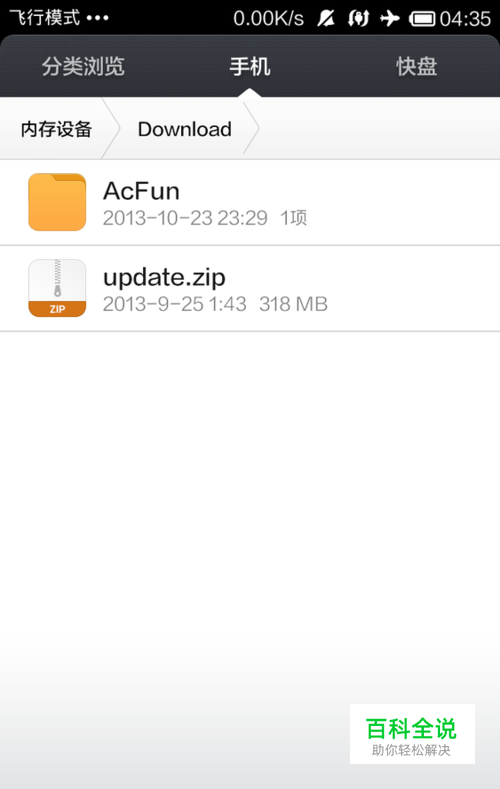The height and width of the screenshot is (789, 500).
Task: Select the Download breadcrumb
Action: pyautogui.click(x=185, y=129)
